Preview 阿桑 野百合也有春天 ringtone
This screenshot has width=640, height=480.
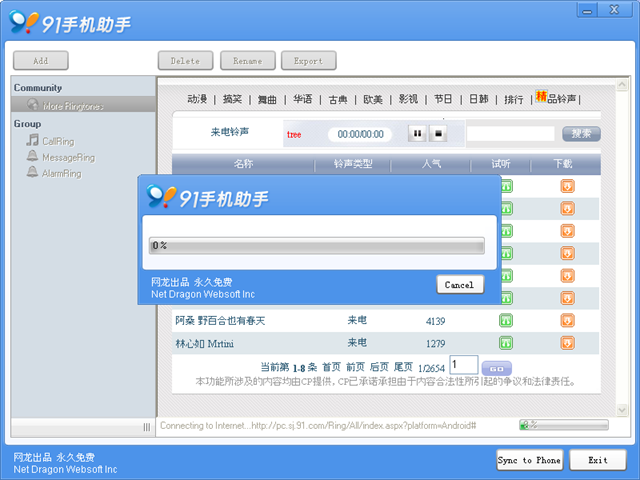(506, 320)
